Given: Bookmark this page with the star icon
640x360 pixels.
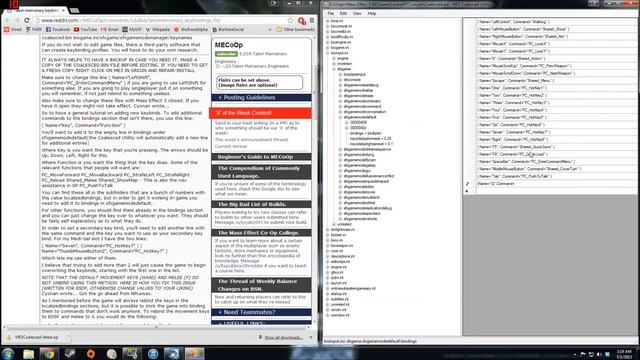Looking at the screenshot, I should click(x=290, y=20).
